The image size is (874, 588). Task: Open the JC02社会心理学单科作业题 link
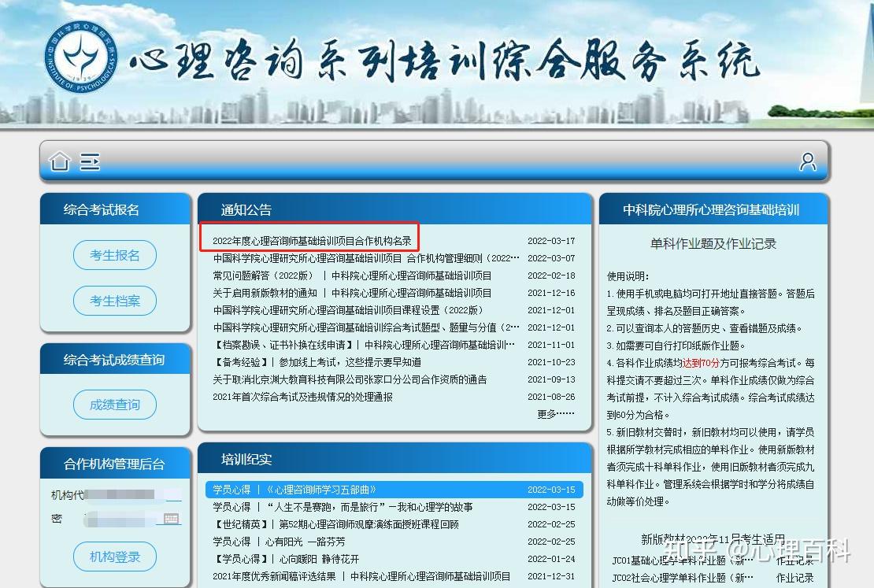point(682,578)
